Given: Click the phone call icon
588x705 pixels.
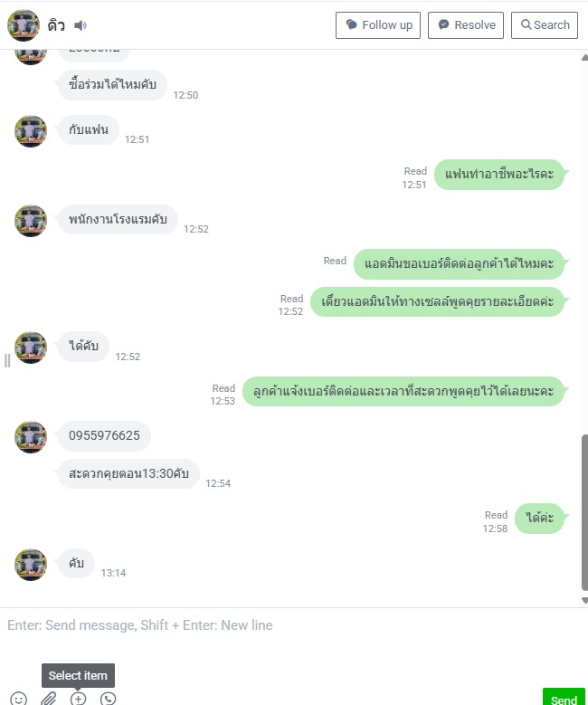Looking at the screenshot, I should [108, 699].
